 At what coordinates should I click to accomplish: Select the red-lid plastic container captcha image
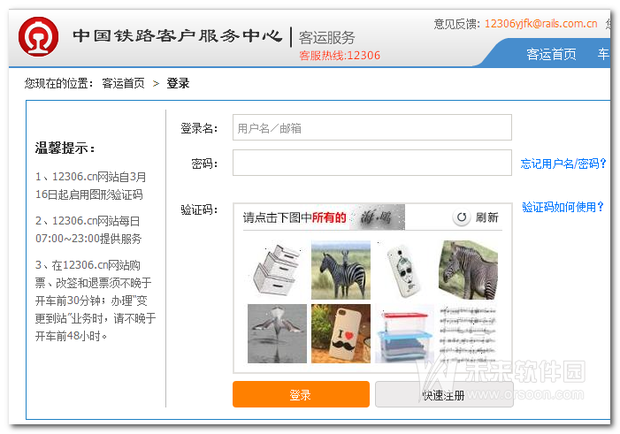tap(404, 334)
